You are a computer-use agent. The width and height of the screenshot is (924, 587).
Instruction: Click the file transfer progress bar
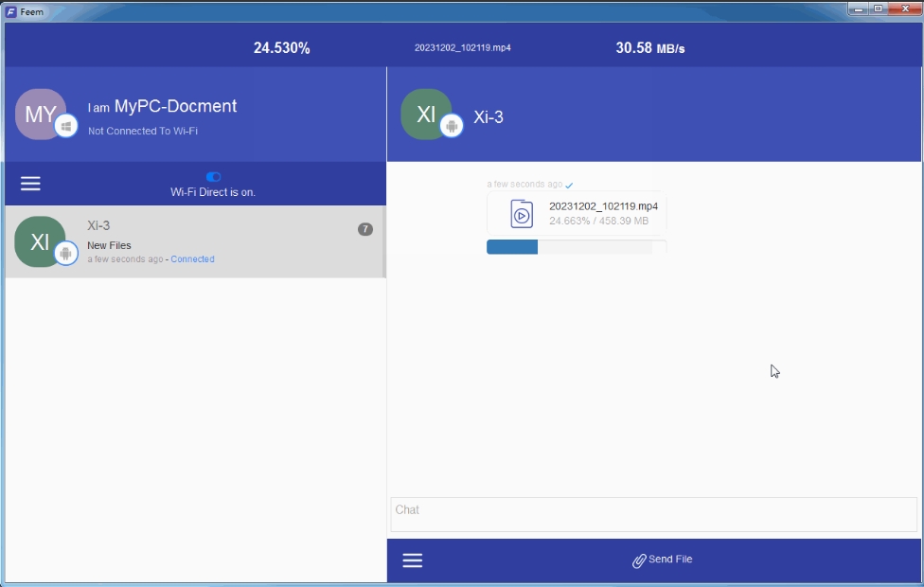pyautogui.click(x=576, y=247)
